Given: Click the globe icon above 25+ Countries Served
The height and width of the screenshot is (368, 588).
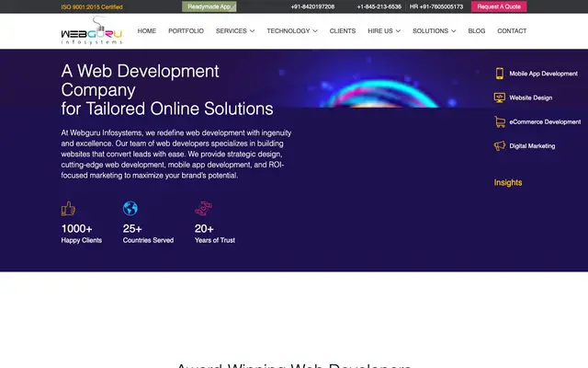Looking at the screenshot, I should (130, 209).
